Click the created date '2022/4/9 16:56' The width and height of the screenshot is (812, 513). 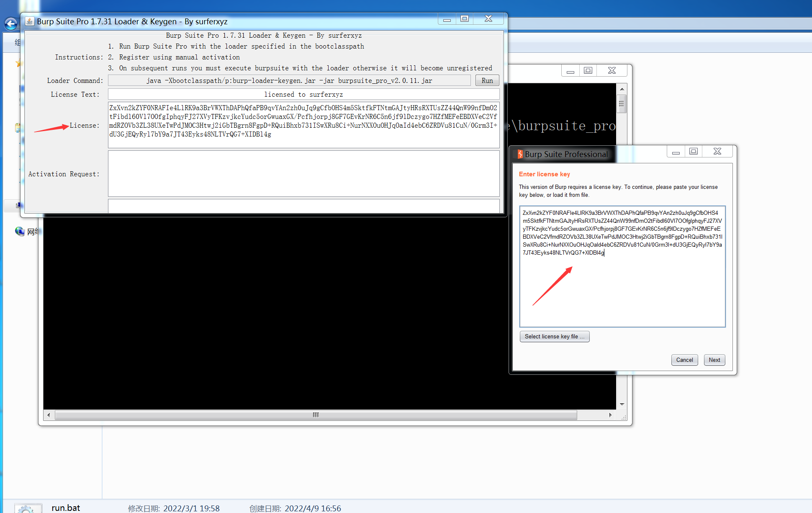[x=313, y=508]
